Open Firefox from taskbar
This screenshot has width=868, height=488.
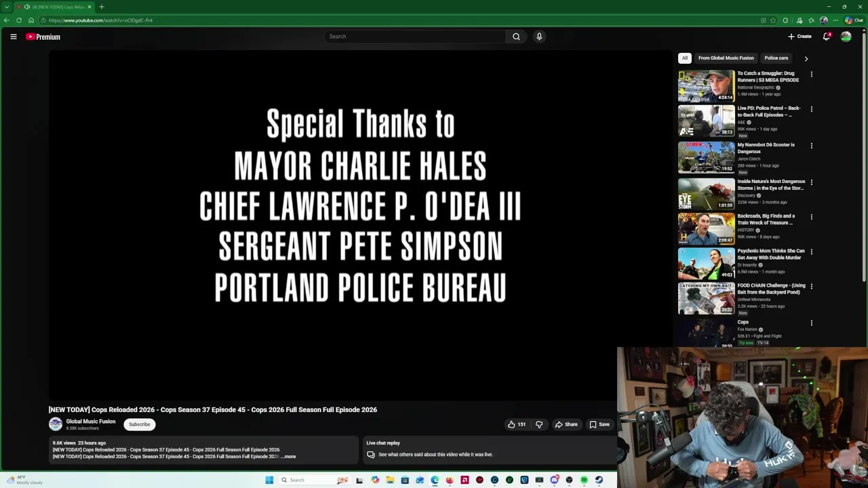pos(450,480)
